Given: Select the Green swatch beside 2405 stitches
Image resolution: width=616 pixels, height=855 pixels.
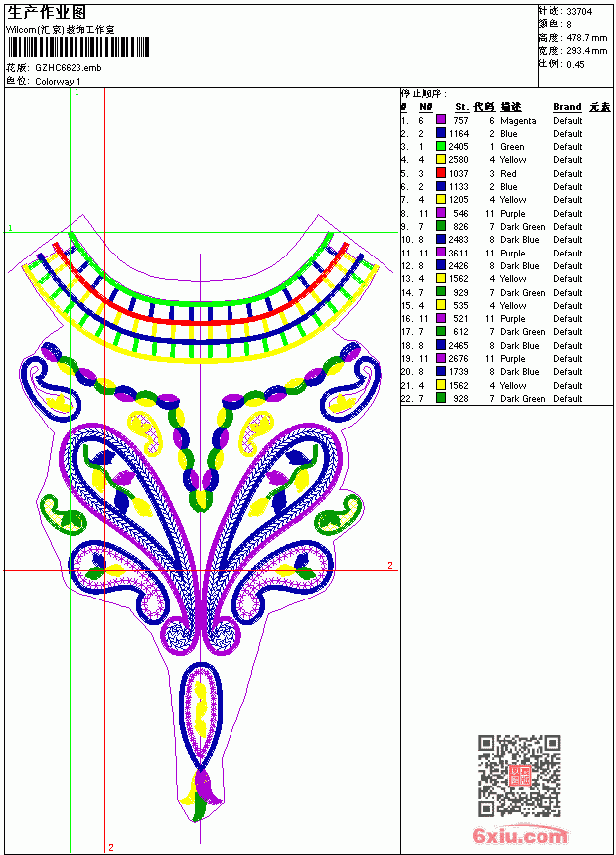Looking at the screenshot, I should pos(441,147).
